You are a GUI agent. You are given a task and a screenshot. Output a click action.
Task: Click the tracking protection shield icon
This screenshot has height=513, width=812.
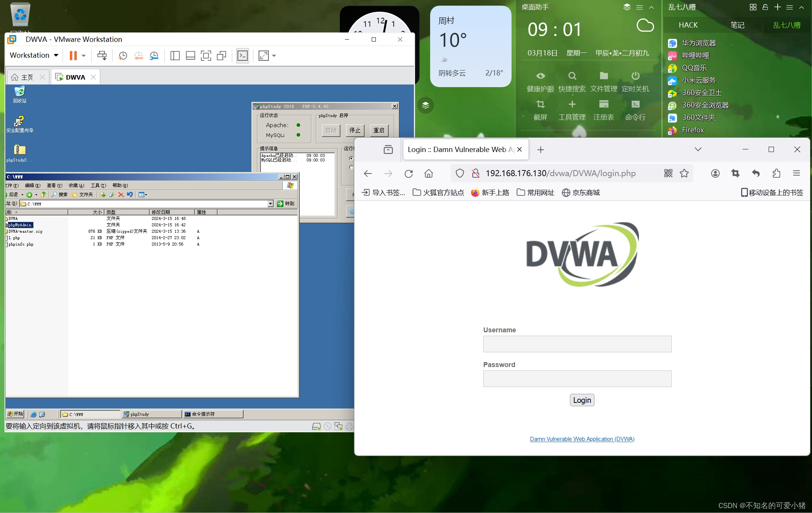click(460, 174)
